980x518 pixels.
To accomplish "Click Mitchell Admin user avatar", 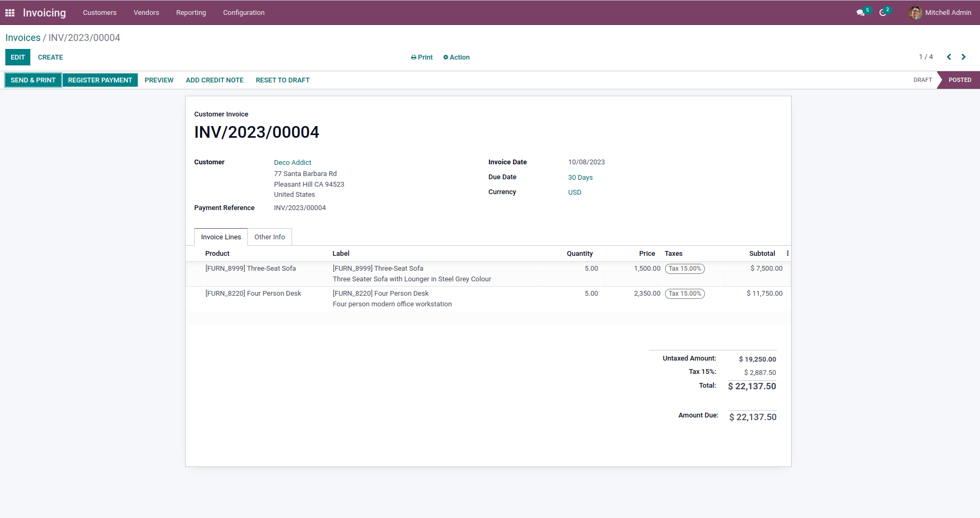I will point(916,13).
